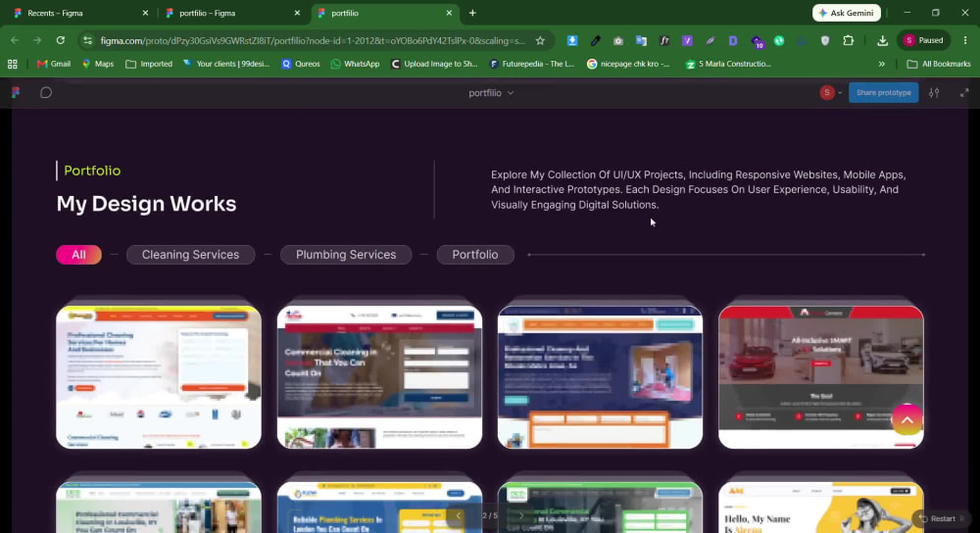Image resolution: width=980 pixels, height=533 pixels.
Task: Click the green circular extension icon
Action: pyautogui.click(x=779, y=40)
